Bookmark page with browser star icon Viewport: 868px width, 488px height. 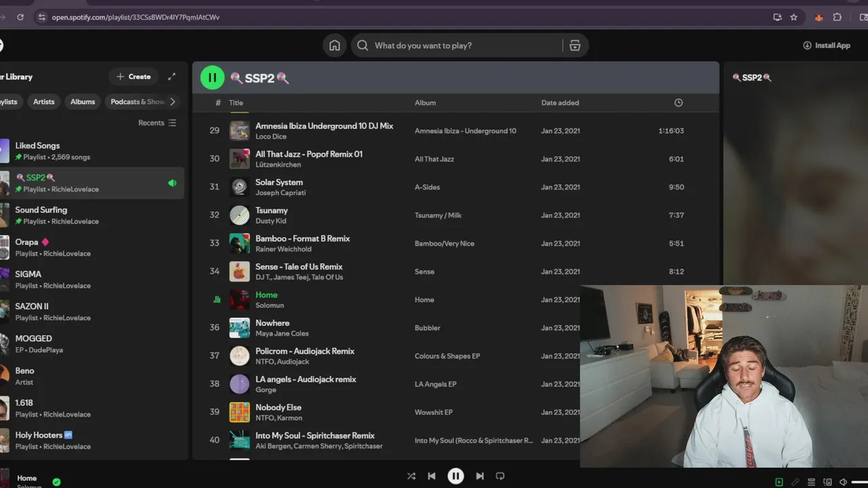[794, 17]
